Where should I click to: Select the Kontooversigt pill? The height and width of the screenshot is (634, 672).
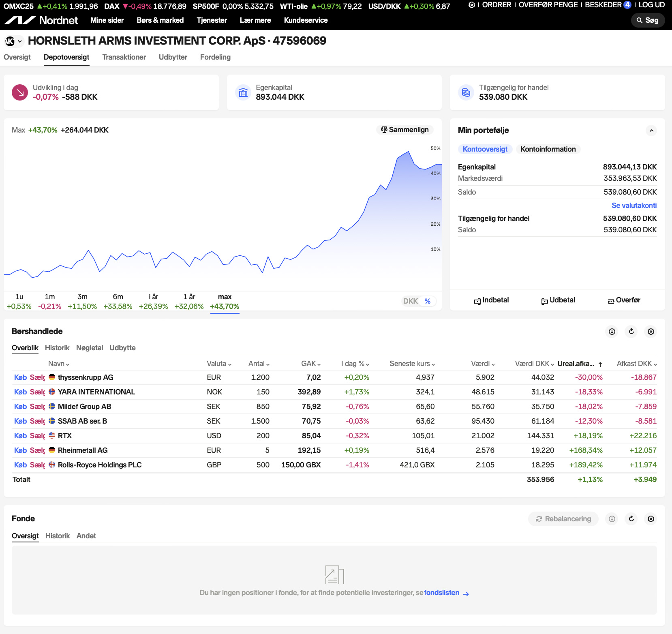(485, 149)
